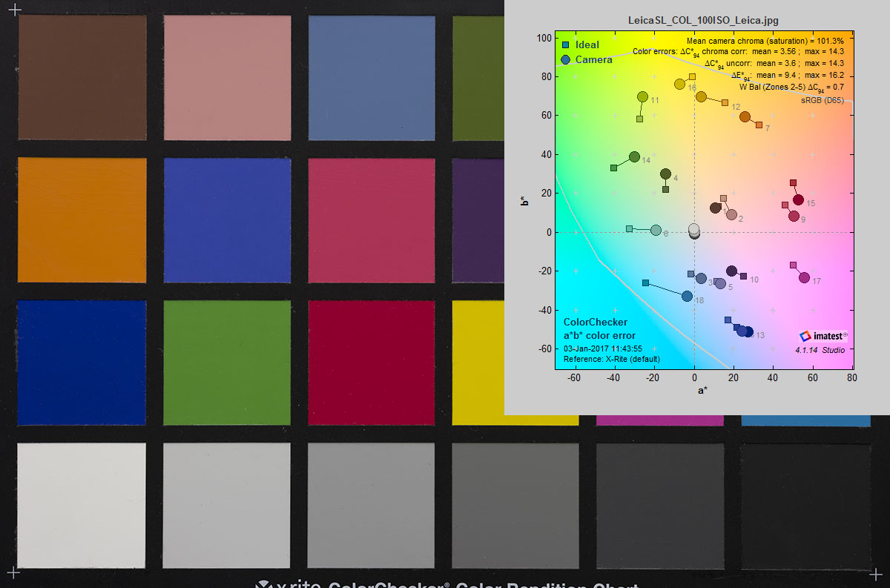Select the light pink skin patch
Screen dimensions: 890x588
click(226, 77)
